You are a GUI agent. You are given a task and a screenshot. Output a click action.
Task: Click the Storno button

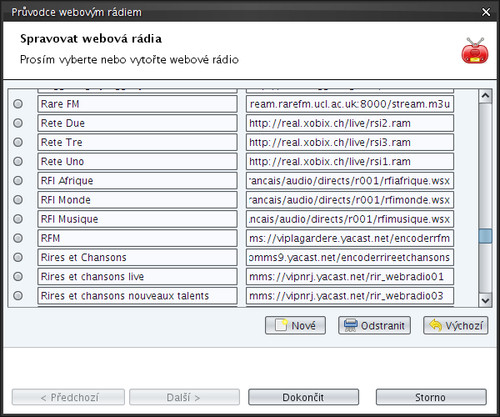pos(431,397)
